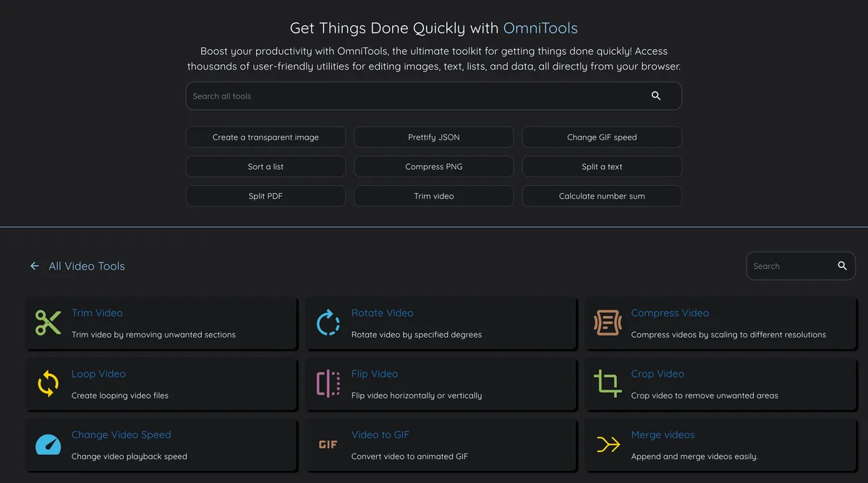
Task: Launch the Calculate number sum shortcut
Action: (602, 196)
